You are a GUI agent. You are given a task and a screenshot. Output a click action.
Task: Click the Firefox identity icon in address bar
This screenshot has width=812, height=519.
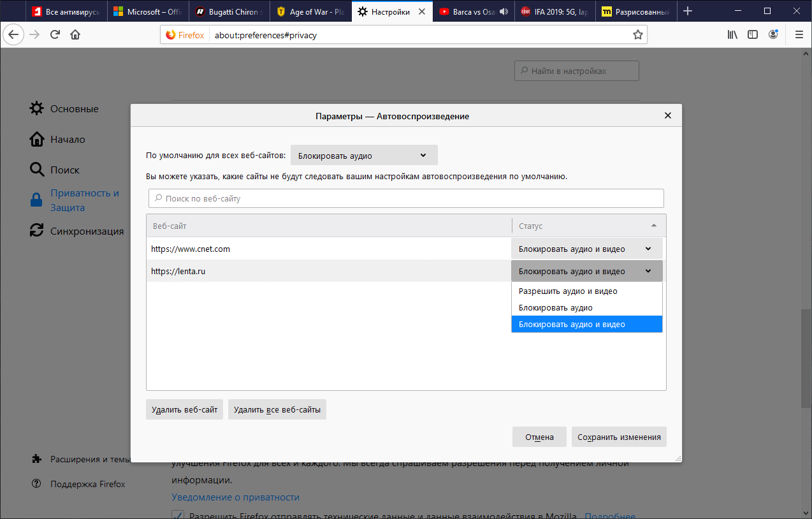(185, 35)
